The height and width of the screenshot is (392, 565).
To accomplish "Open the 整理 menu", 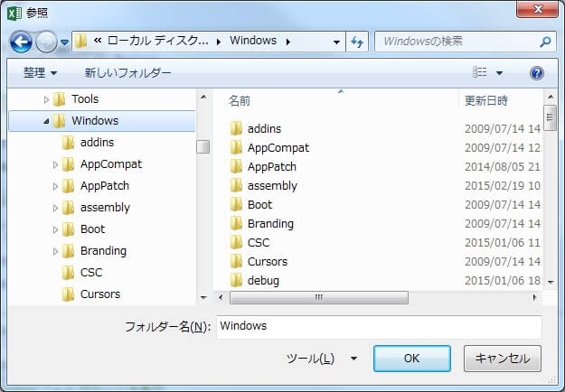I will [x=40, y=72].
